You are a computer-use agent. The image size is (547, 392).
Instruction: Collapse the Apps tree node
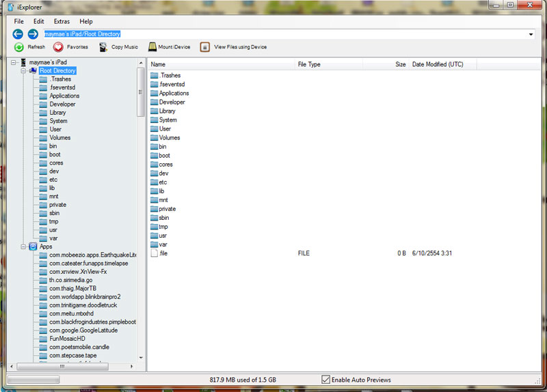(23, 247)
